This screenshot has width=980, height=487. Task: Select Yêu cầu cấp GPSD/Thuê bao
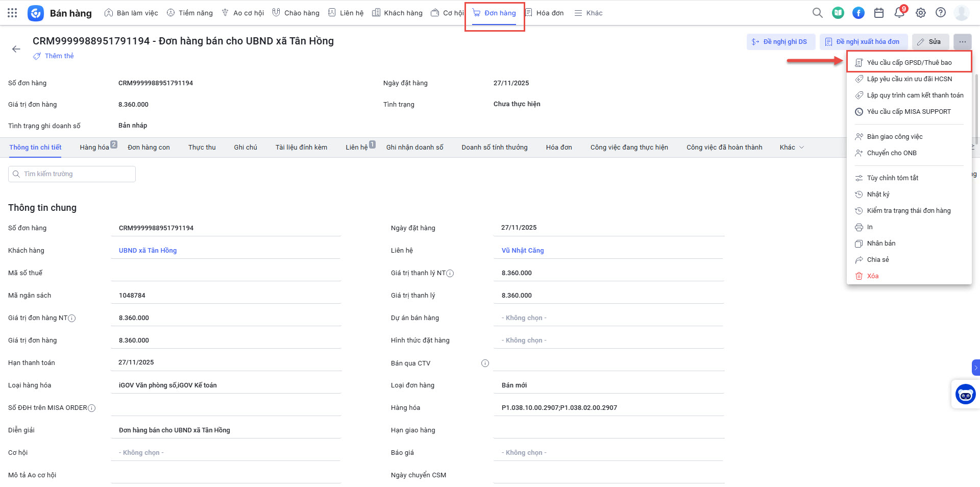pos(909,63)
